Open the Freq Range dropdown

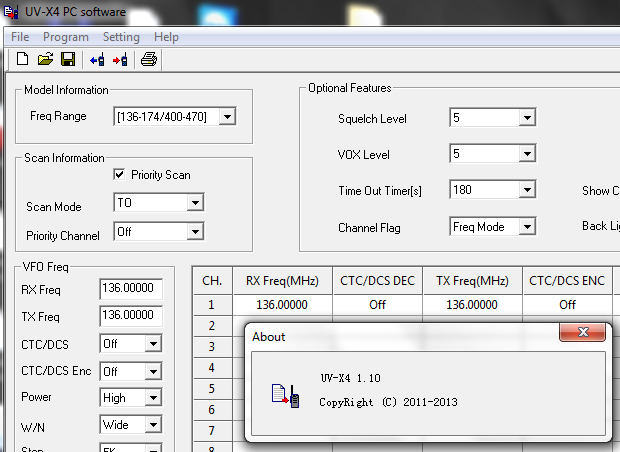click(227, 117)
